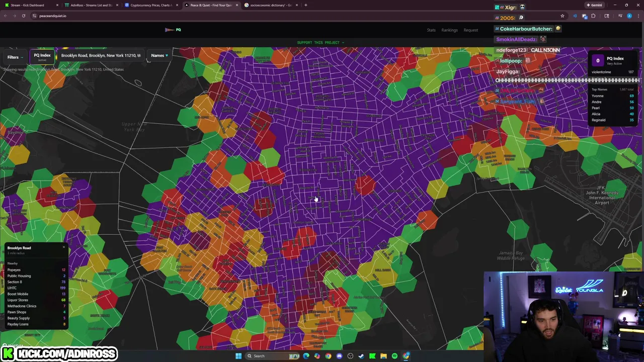The width and height of the screenshot is (644, 362).
Task: Click the red hexagon near map center
Action: [x=364, y=186]
